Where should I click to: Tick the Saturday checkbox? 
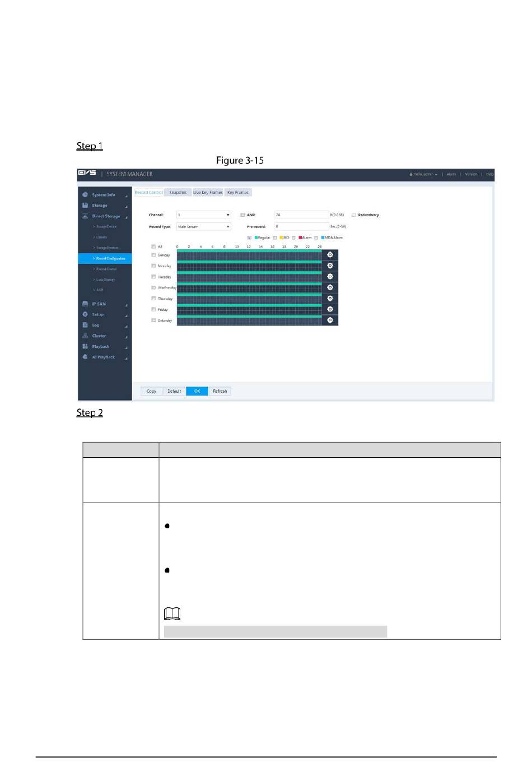[x=153, y=320]
